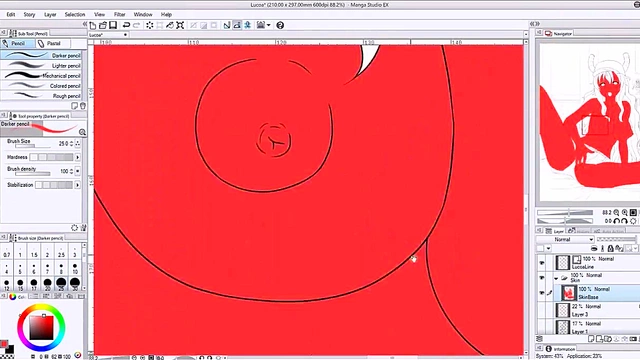The width and height of the screenshot is (640, 360).
Task: Click the New layer folder icon
Action: click(608, 339)
